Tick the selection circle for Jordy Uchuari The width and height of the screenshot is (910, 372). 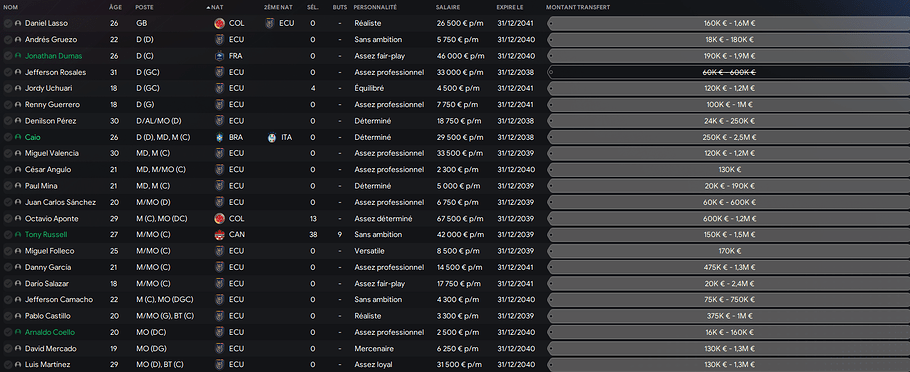pos(8,89)
